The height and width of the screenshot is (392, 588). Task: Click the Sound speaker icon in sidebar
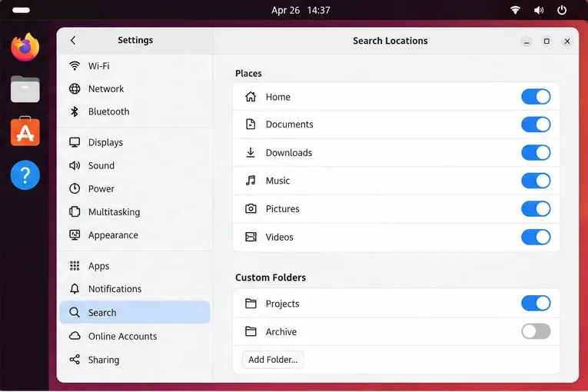click(75, 165)
